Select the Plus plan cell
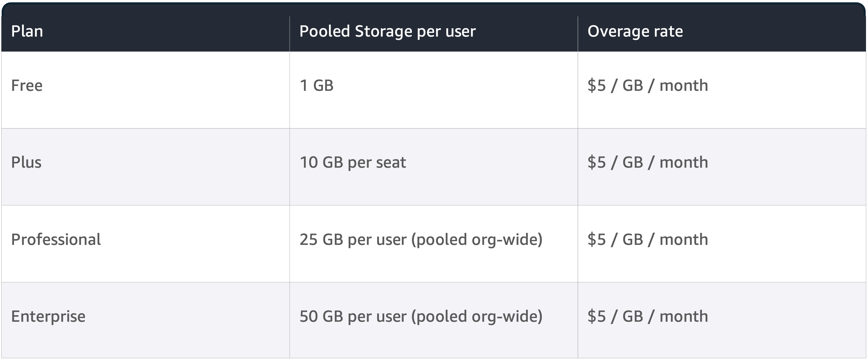This screenshot has height=360, width=868. [x=26, y=162]
